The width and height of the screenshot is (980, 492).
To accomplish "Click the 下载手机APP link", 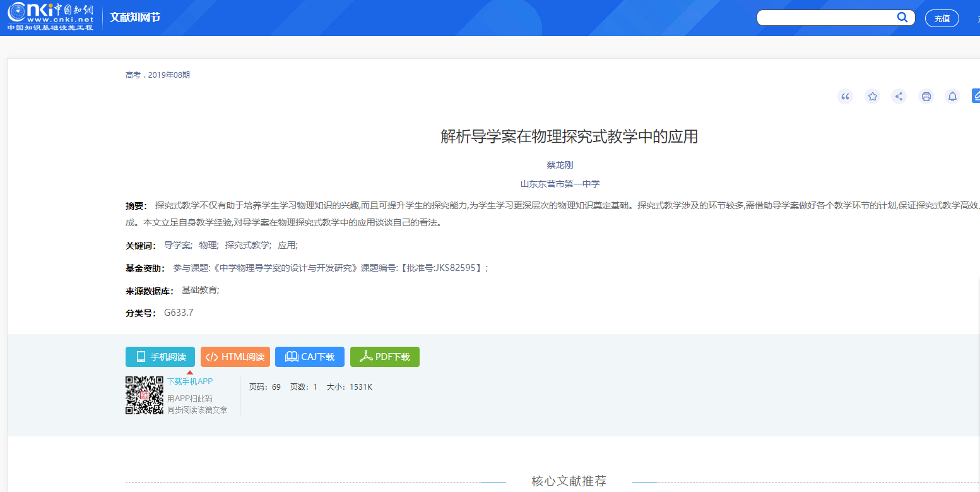I will pos(189,381).
